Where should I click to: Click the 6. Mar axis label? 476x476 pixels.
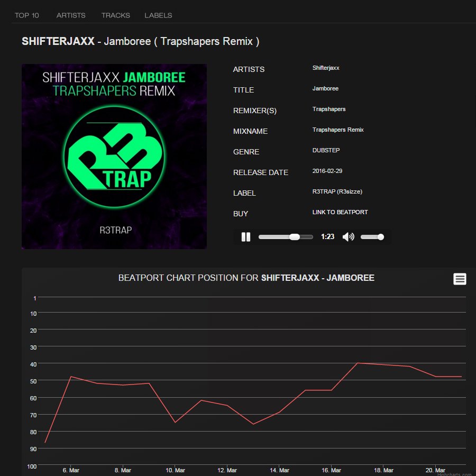[71, 470]
